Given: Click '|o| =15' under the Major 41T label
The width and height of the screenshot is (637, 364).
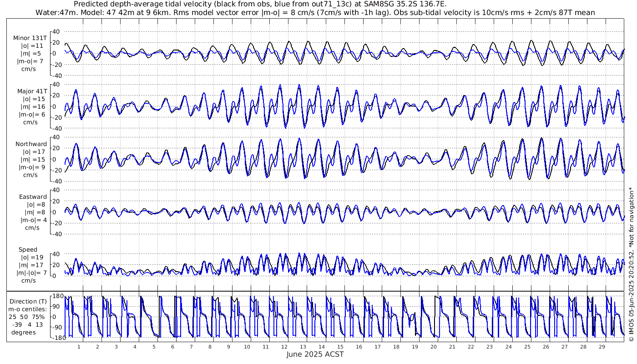Looking at the screenshot, I should click(x=33, y=99).
